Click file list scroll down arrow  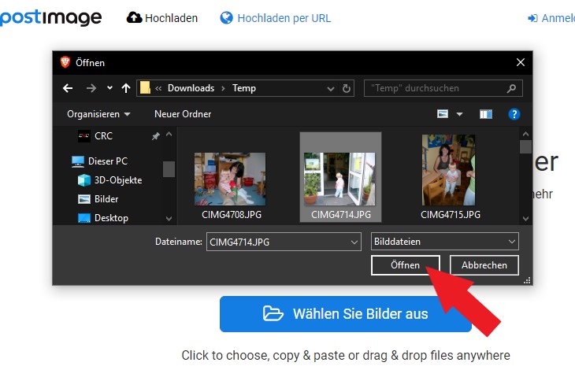[525, 219]
